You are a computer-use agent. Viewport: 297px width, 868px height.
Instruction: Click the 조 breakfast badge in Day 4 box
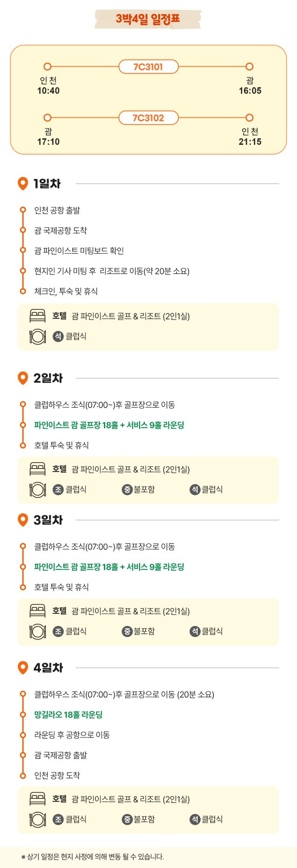[58, 819]
